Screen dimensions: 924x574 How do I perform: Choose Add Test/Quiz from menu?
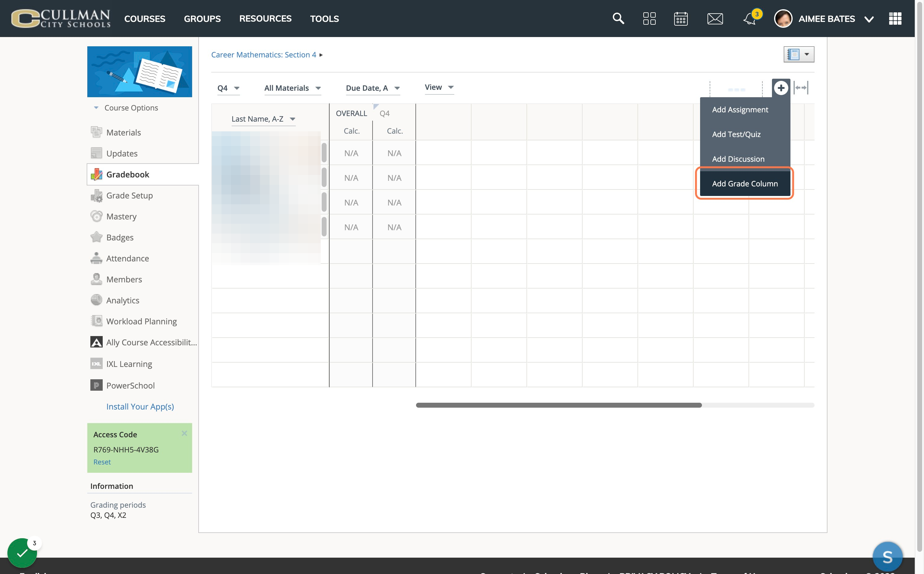[745, 134]
